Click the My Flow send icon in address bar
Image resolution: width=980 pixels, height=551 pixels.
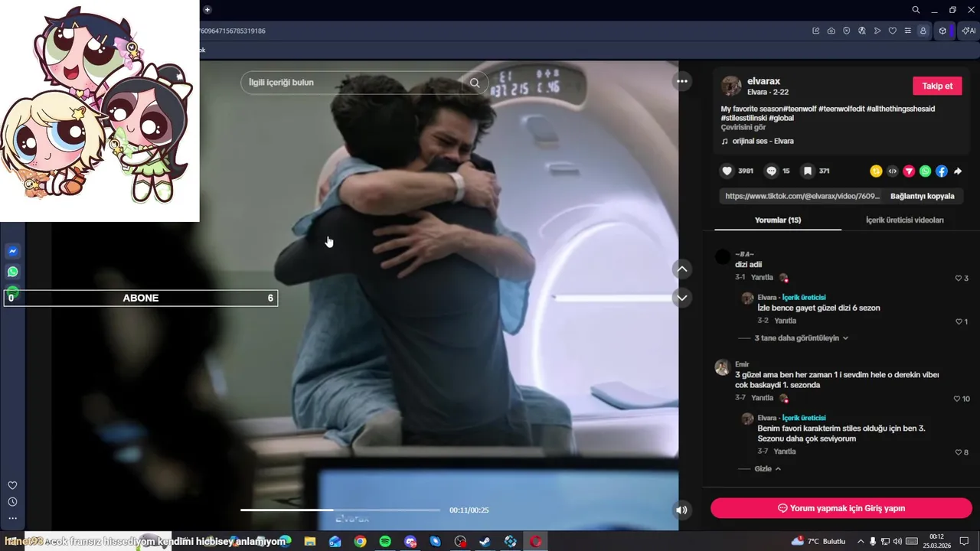pos(877,31)
